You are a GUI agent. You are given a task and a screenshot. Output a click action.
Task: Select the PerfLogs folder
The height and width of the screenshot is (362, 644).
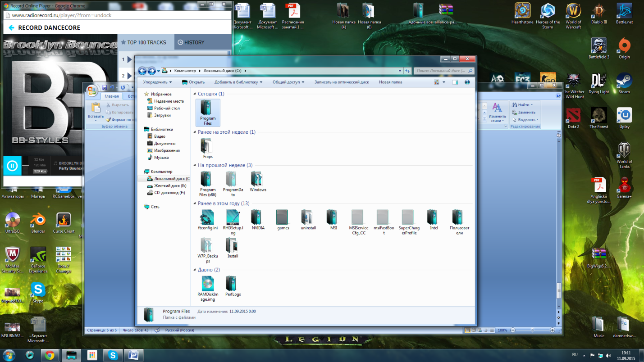point(233,286)
